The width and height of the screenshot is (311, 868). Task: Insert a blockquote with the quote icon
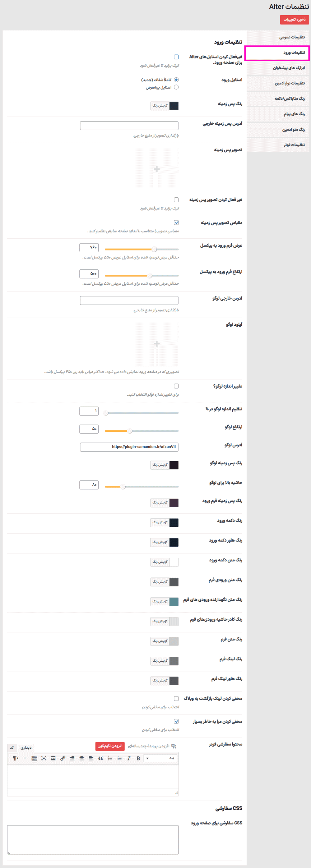click(100, 758)
